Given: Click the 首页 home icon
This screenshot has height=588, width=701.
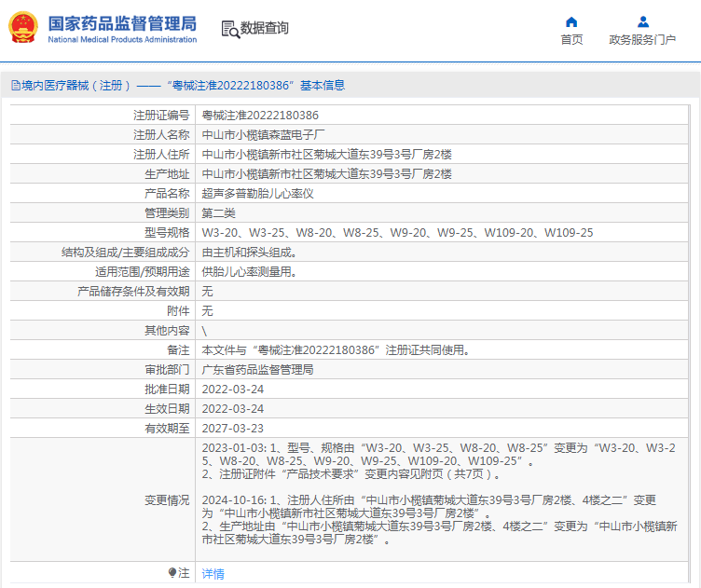Looking at the screenshot, I should [571, 21].
